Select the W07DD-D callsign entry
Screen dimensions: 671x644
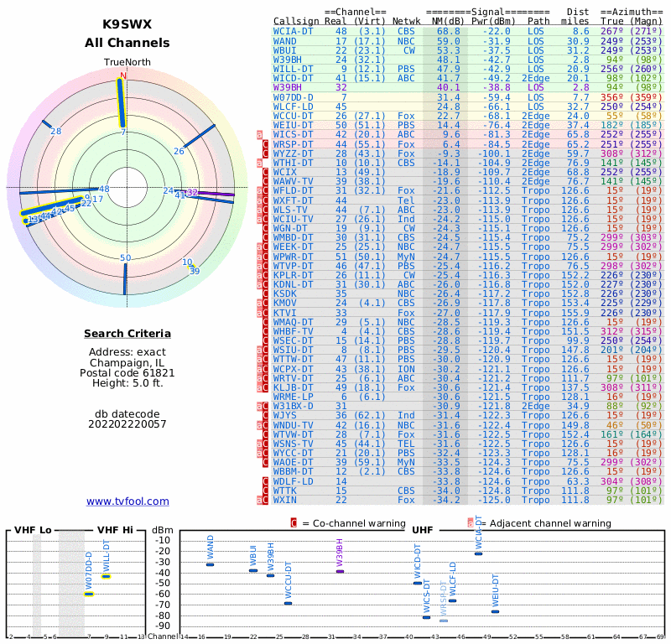[293, 97]
